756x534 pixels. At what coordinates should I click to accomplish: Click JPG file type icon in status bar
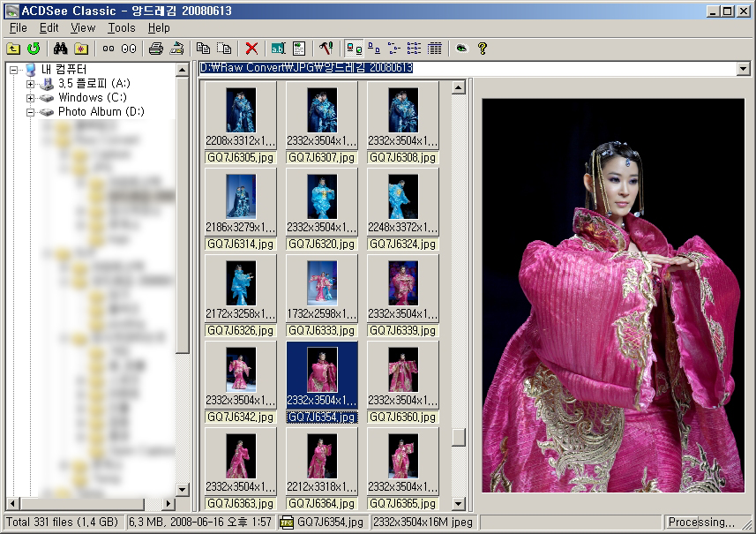click(287, 522)
